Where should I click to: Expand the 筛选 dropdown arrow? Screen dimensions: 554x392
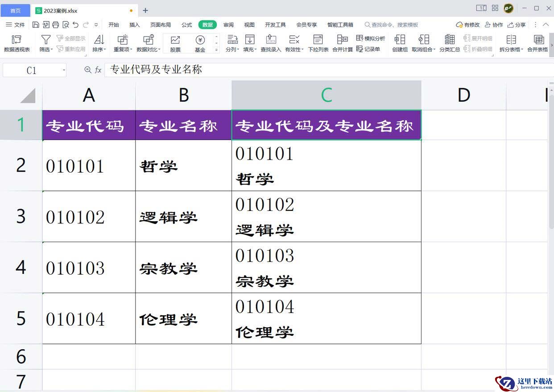52,50
